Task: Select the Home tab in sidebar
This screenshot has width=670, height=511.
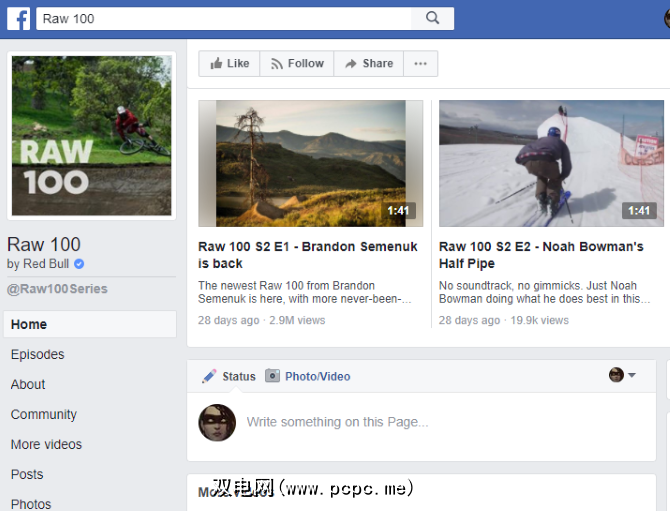Action: (90, 324)
